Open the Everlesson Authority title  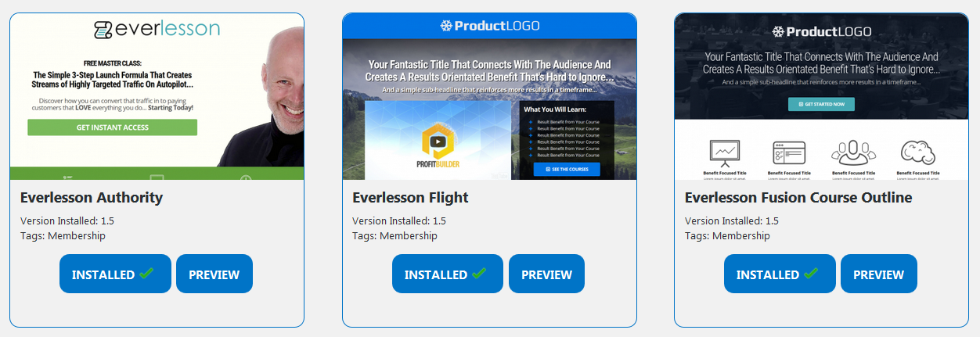click(92, 197)
